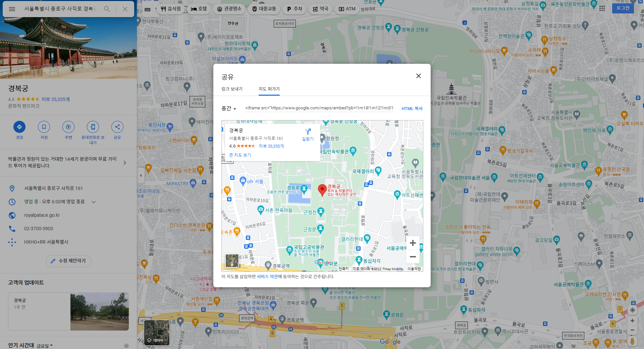Clear the search box with X icon
The width and height of the screenshot is (644, 349).
pos(125,9)
